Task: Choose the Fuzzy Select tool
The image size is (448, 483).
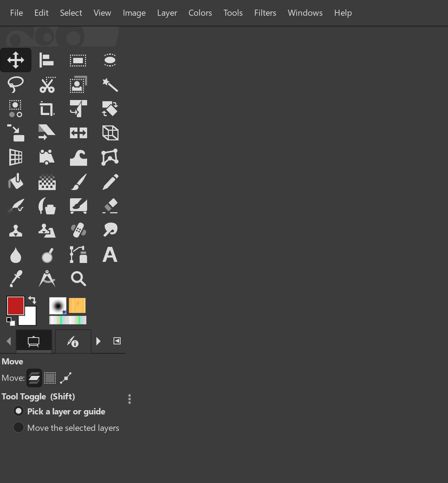Action: pyautogui.click(x=109, y=85)
